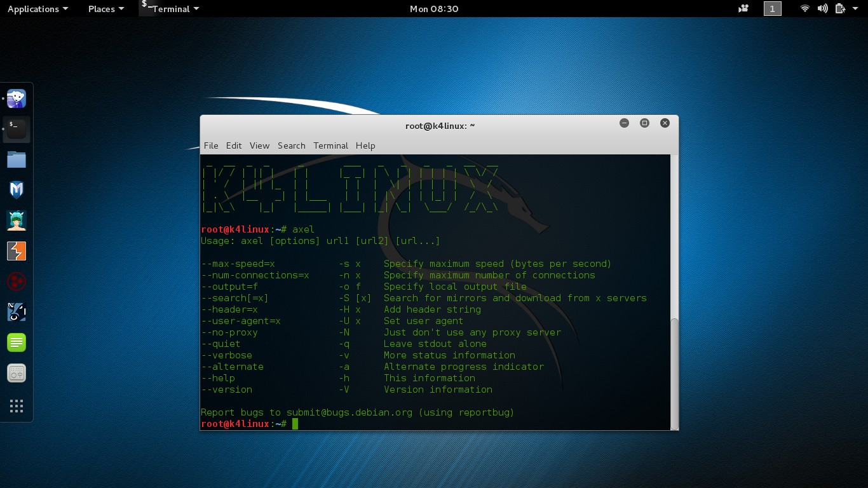Maximize the root@k4linux terminal window
The height and width of the screenshot is (488, 868).
coord(644,123)
